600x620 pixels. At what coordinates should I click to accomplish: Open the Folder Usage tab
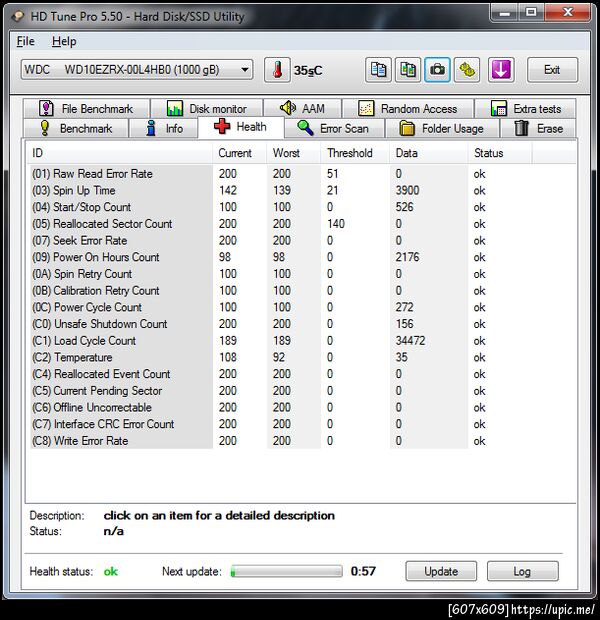pyautogui.click(x=442, y=129)
